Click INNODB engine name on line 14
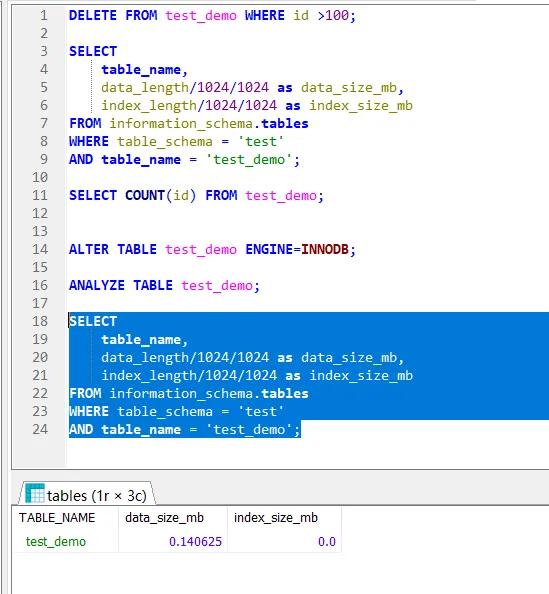The image size is (549, 594). point(325,249)
